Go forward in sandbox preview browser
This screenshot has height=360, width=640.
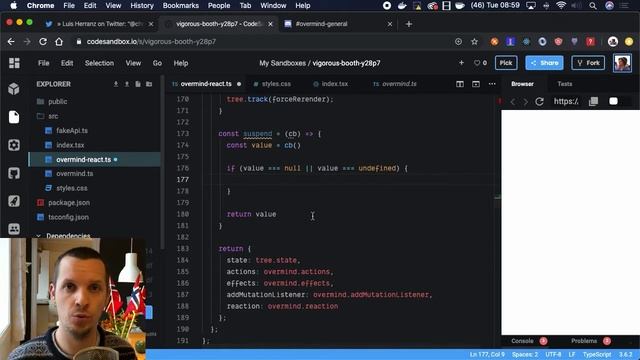[x=526, y=102]
